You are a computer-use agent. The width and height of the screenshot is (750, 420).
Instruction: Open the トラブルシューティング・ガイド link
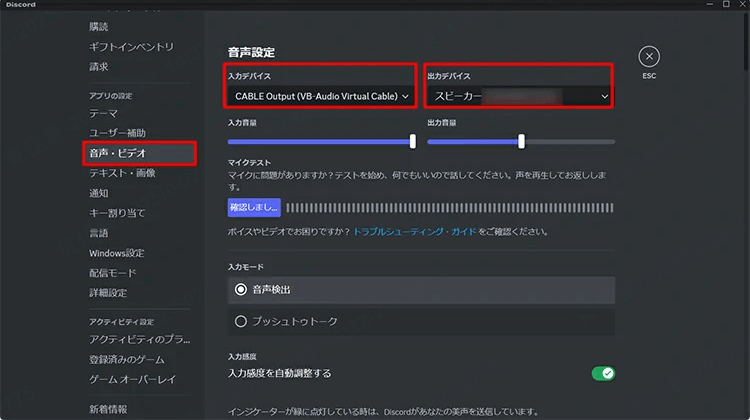click(415, 232)
